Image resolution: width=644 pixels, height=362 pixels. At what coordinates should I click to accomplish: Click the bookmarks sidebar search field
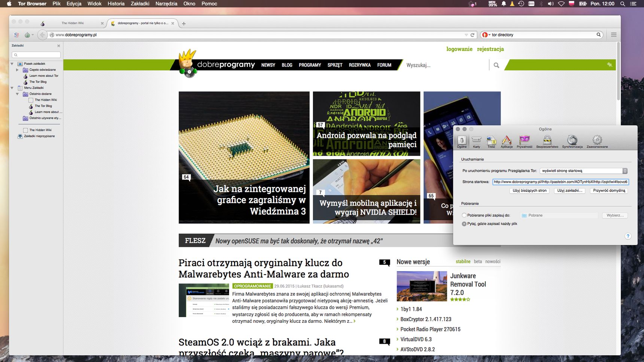tap(36, 55)
